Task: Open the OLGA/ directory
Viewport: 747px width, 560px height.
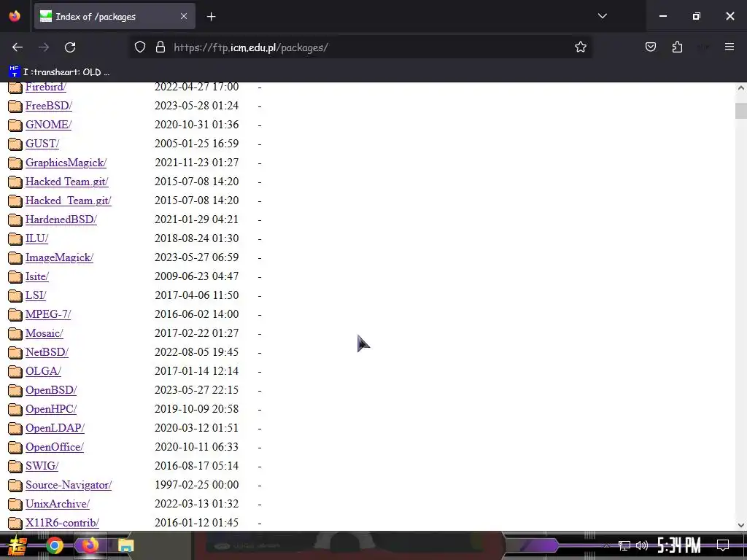Action: (x=43, y=371)
